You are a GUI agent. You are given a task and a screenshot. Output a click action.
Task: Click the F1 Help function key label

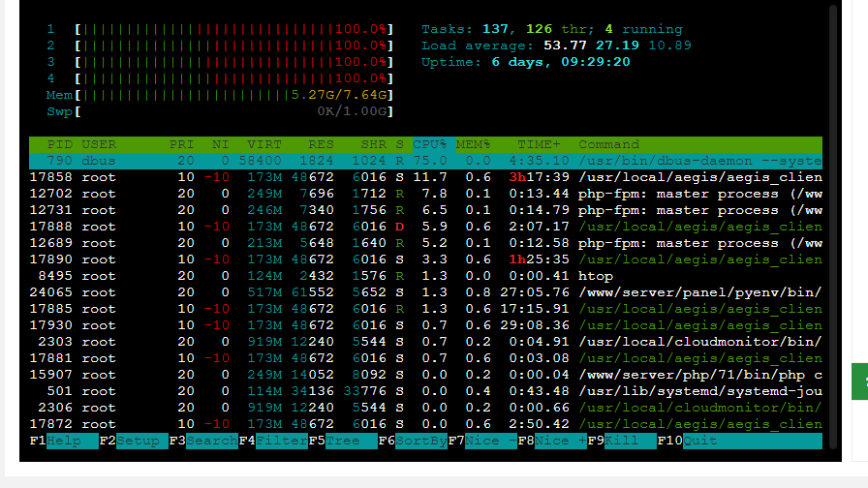[x=64, y=441]
